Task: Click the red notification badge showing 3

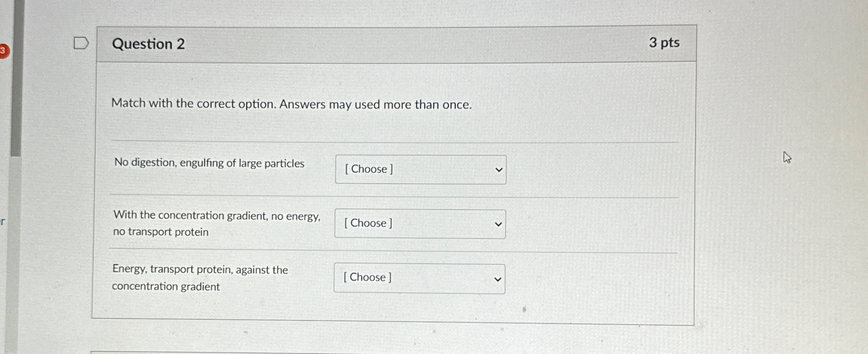Action: click(3, 50)
